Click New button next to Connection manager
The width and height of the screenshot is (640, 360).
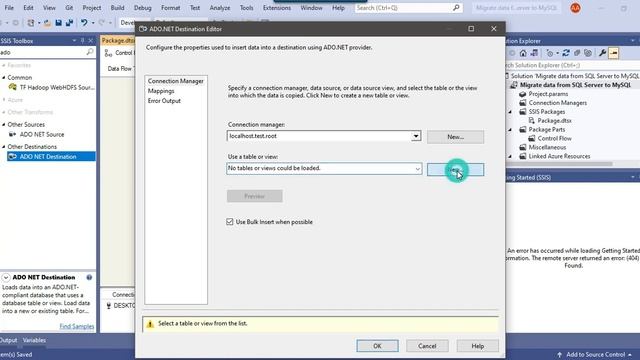click(x=456, y=137)
